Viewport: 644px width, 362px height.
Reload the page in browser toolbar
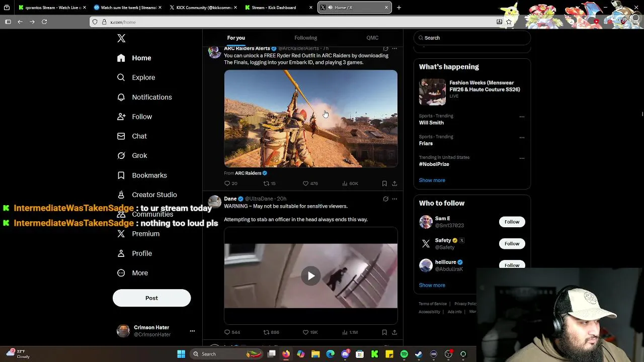44,22
